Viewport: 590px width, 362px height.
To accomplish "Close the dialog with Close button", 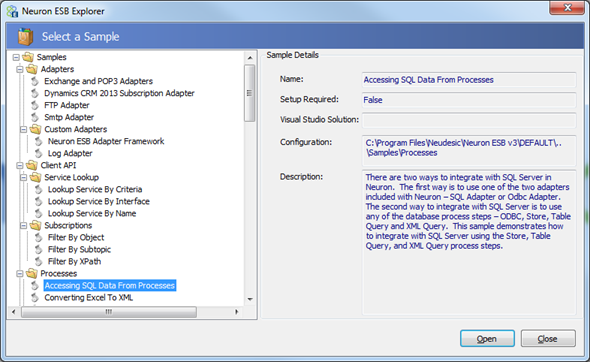I will point(548,339).
